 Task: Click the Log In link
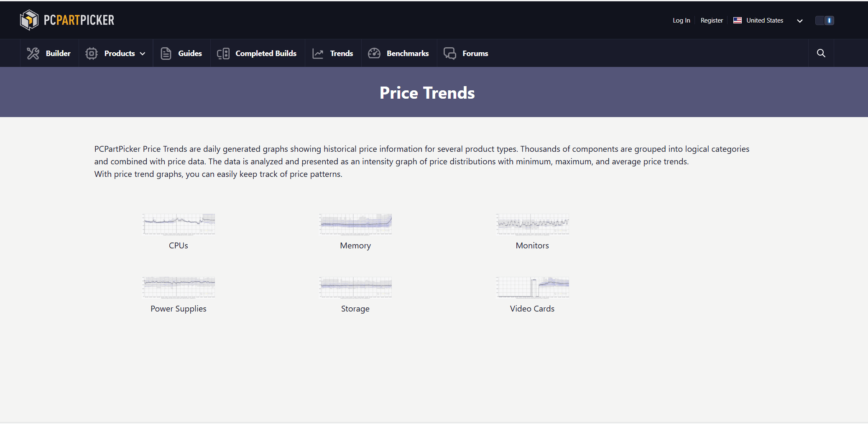[x=681, y=20]
